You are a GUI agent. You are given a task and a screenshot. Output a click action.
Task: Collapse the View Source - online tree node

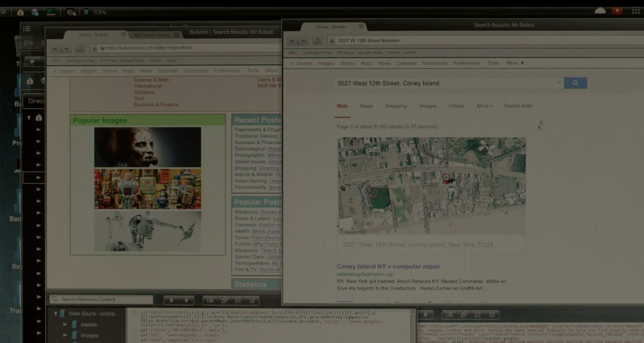tap(56, 313)
